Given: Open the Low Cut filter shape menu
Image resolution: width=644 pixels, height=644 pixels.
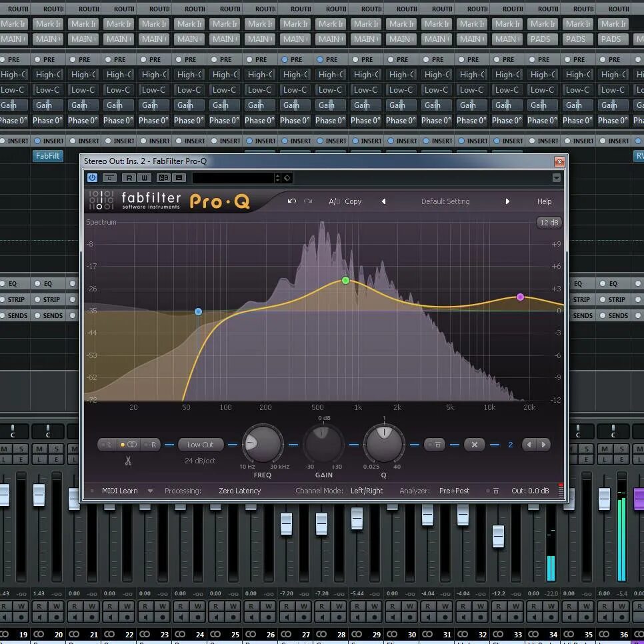Looking at the screenshot, I should pos(201,445).
